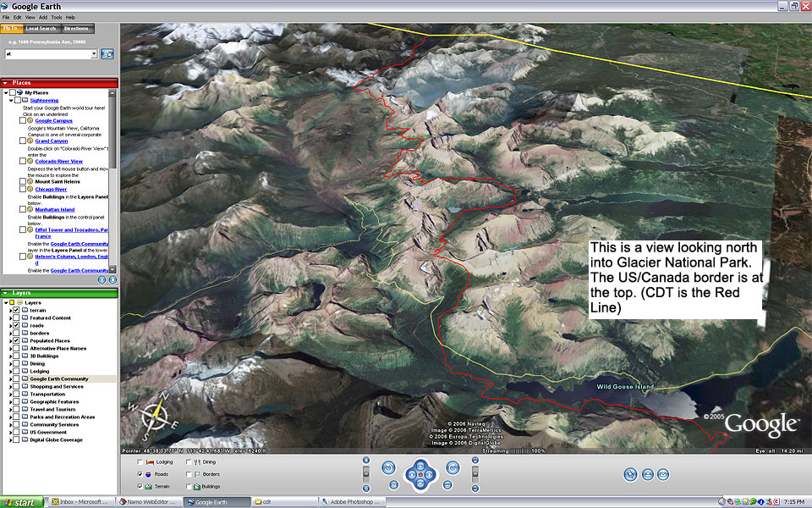Screen dimensions: 812x508
Task: Click the move left arrow on navigation pad
Action: [412, 474]
